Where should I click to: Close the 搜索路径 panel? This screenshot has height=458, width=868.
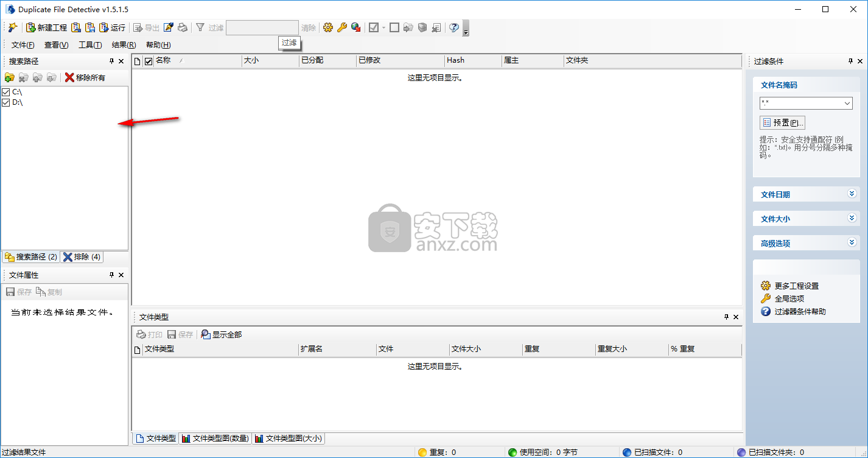click(x=121, y=61)
